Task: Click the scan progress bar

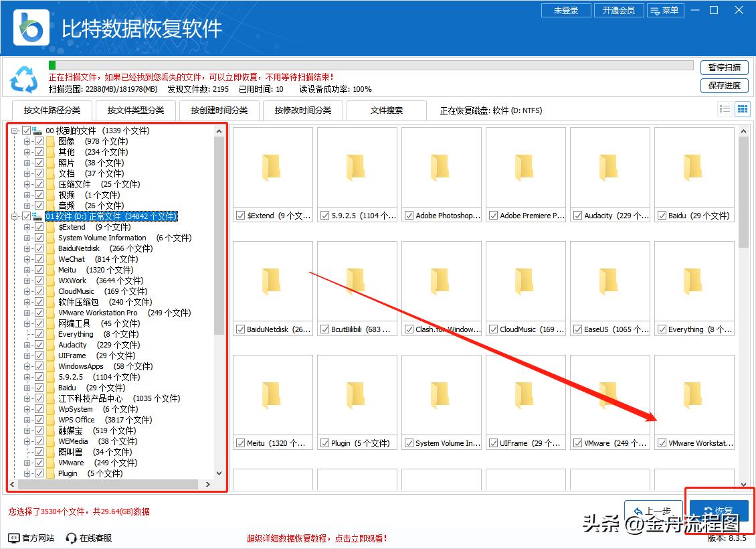Action: 368,65
